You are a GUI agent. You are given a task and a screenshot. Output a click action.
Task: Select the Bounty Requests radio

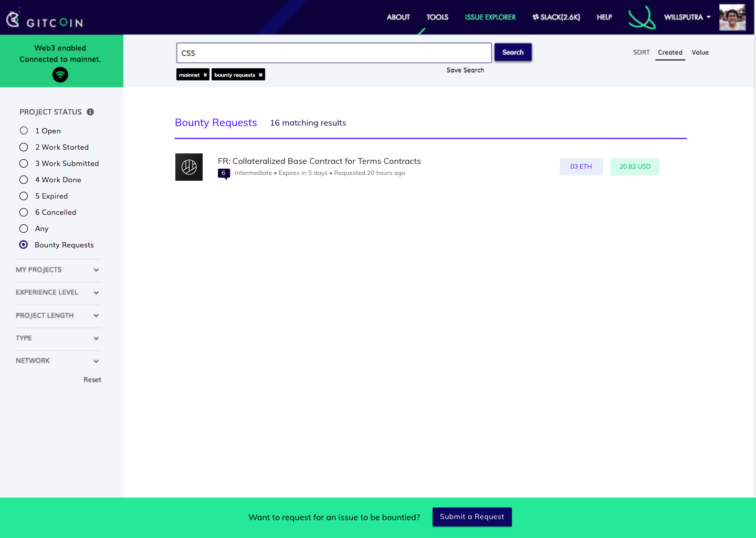tap(24, 245)
